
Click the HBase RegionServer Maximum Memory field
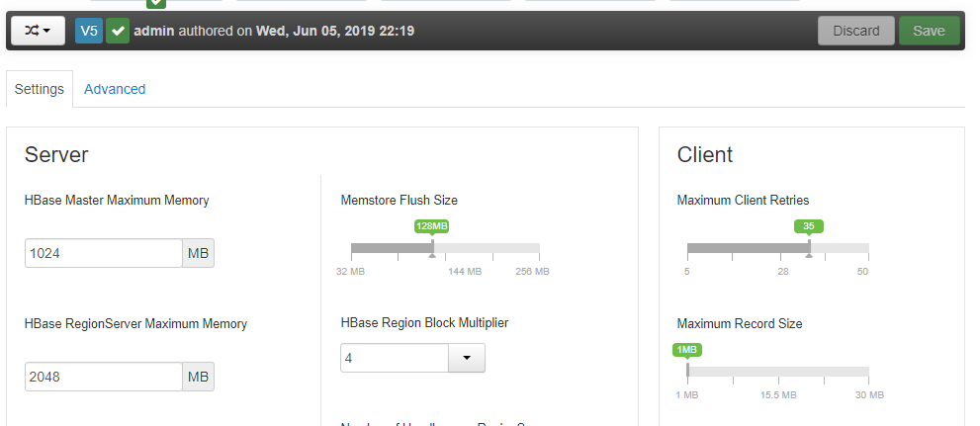[x=104, y=377]
